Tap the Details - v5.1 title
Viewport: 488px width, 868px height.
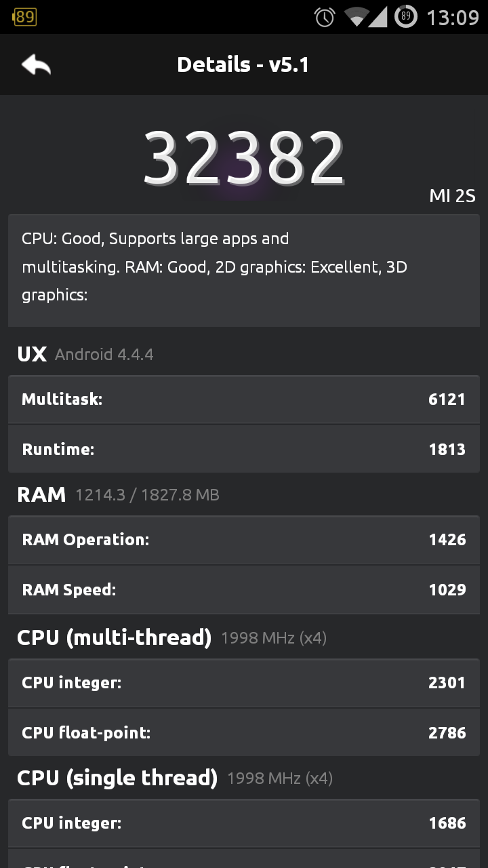click(x=243, y=64)
